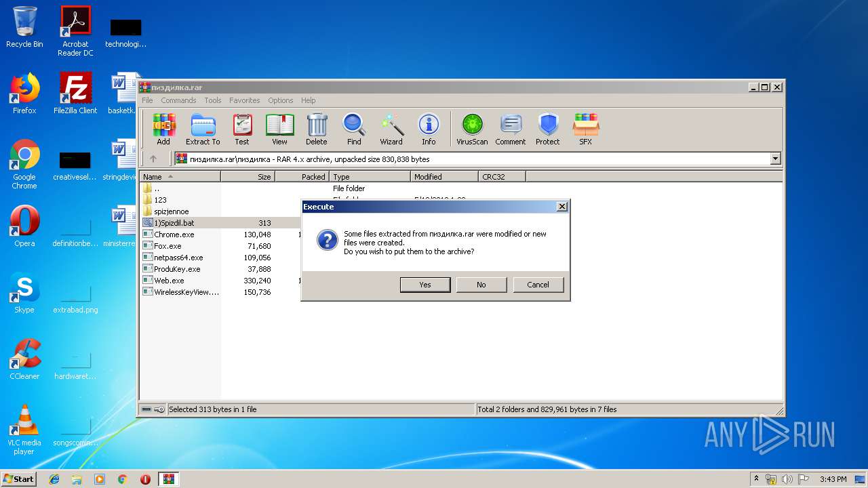
Task: Click the Opera desktop icon
Action: [24, 226]
